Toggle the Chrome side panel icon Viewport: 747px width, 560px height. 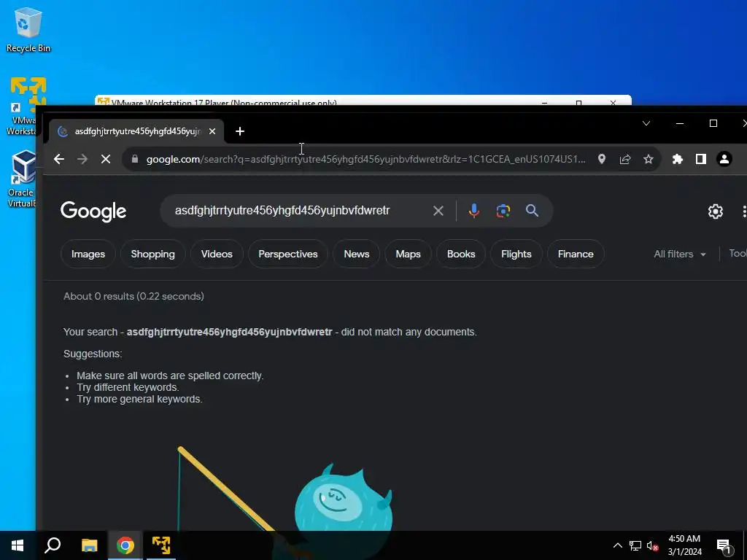(x=701, y=159)
